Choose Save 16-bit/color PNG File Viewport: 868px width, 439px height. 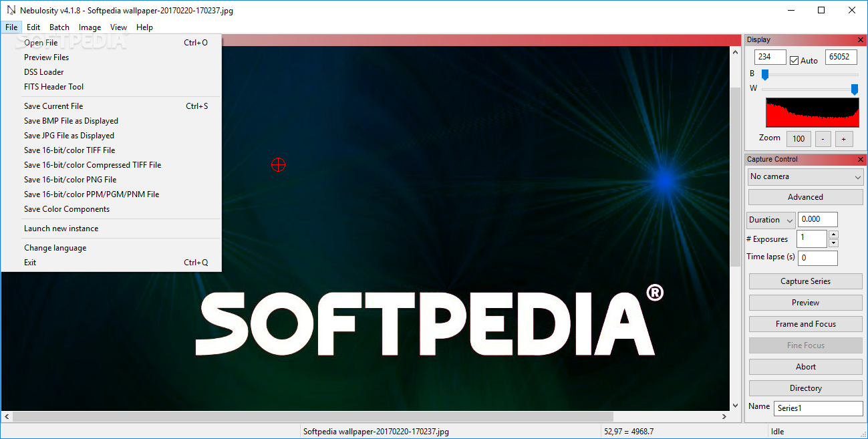(112, 180)
